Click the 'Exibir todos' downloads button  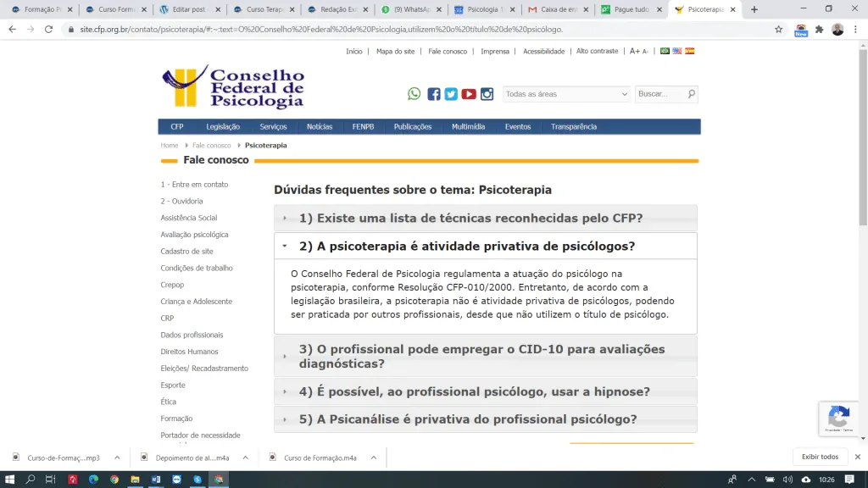(820, 457)
